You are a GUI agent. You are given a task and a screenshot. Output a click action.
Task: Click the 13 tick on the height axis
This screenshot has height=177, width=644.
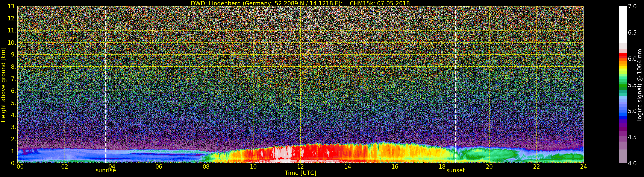(x=12, y=6)
